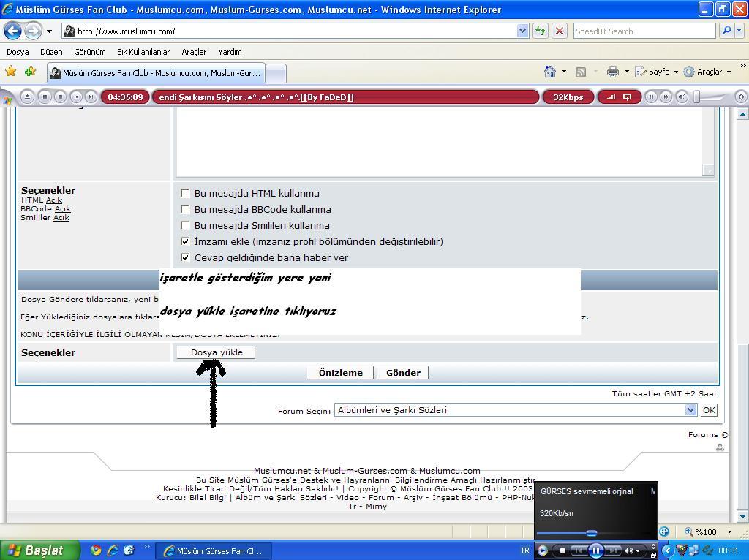Skip to next track in taskbar media player
Screen dimensions: 749x560
click(614, 551)
